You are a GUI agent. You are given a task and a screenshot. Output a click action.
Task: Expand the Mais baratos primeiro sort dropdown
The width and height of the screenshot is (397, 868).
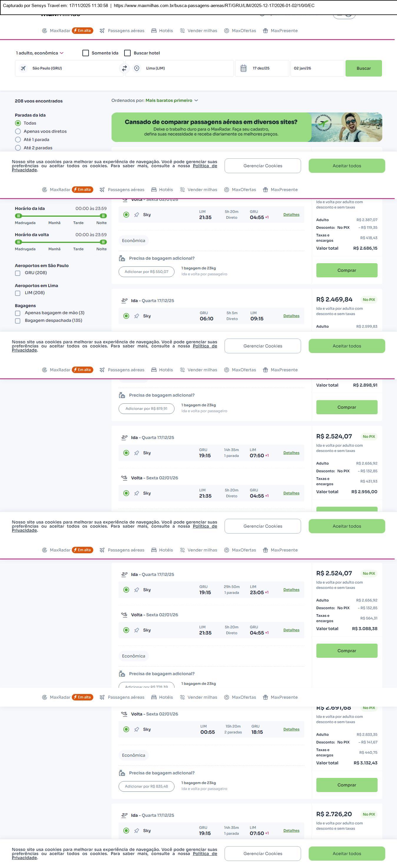point(171,100)
